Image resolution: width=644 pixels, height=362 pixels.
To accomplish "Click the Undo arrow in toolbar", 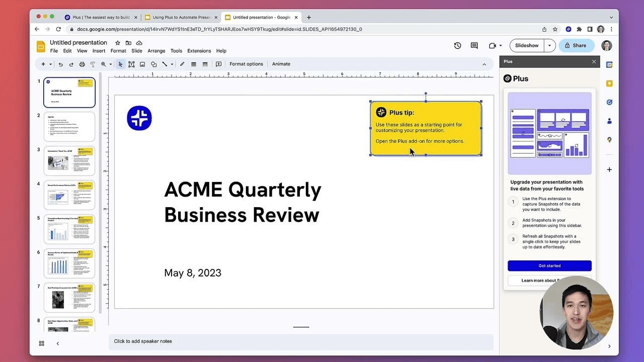I will click(60, 64).
